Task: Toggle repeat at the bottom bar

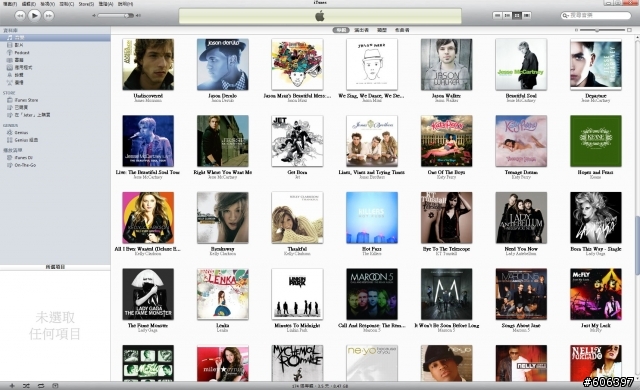Action: (x=41, y=386)
